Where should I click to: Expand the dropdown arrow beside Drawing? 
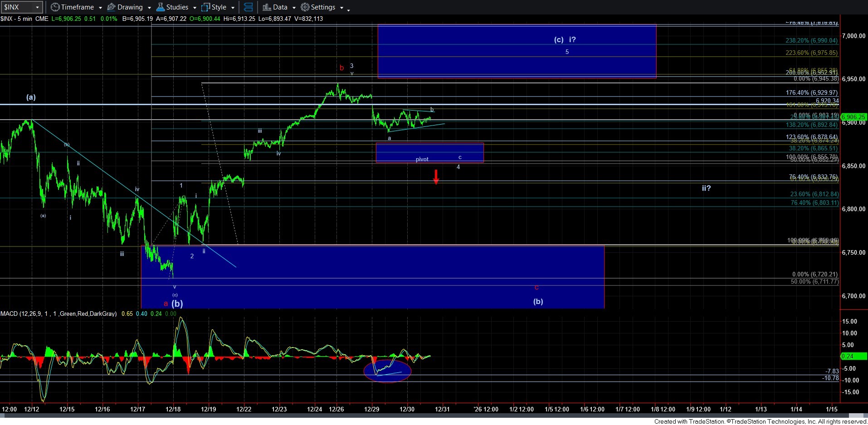coord(149,8)
